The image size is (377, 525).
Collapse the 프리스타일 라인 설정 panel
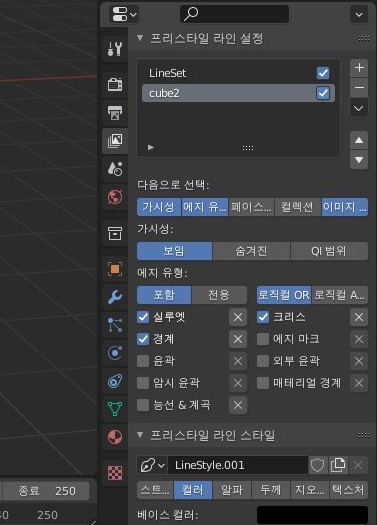140,39
